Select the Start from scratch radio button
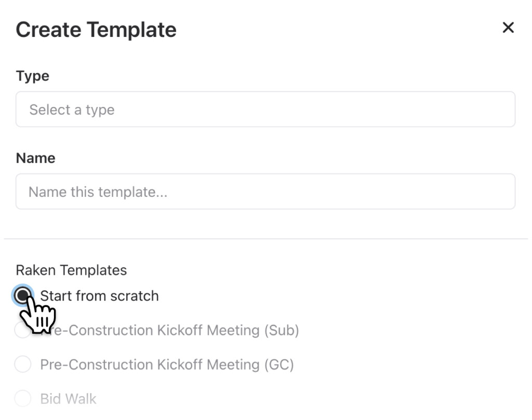 coord(22,296)
